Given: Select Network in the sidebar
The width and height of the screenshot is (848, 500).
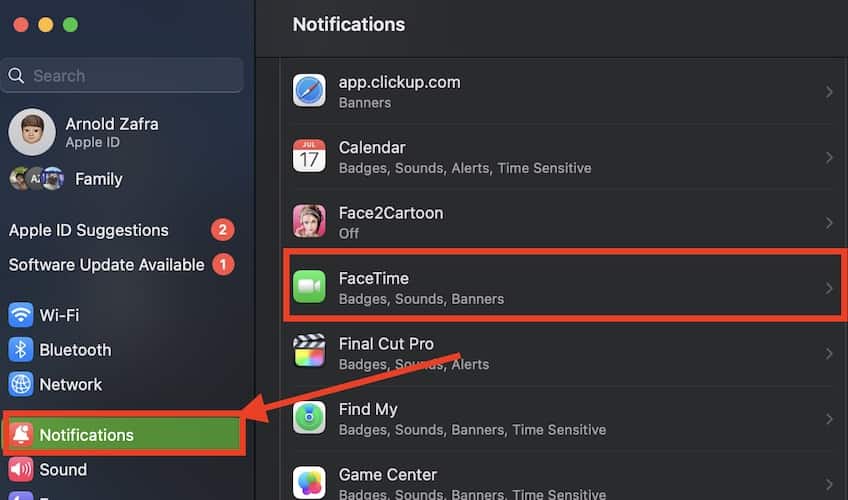Looking at the screenshot, I should coord(70,384).
